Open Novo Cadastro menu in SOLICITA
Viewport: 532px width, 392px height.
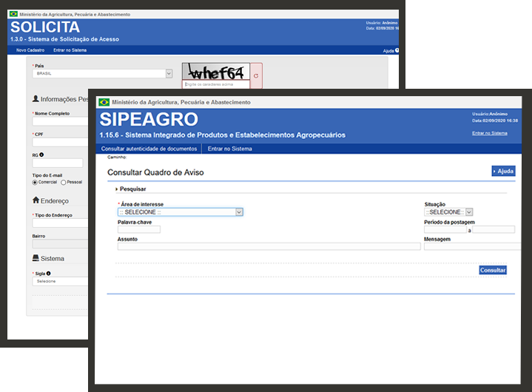coord(30,50)
